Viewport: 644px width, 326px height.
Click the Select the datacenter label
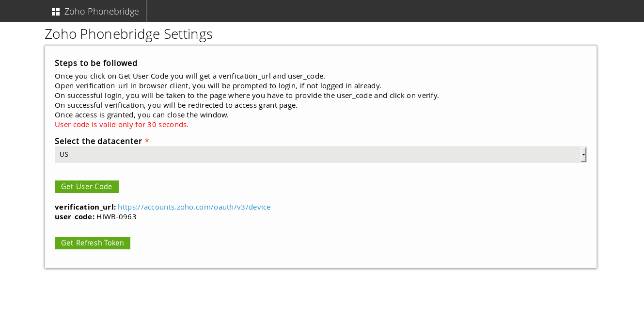pyautogui.click(x=98, y=141)
